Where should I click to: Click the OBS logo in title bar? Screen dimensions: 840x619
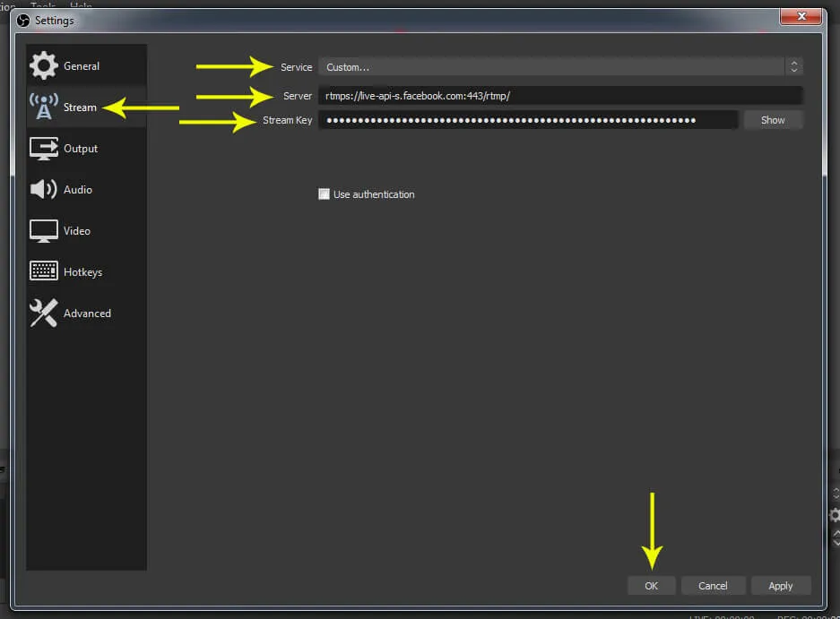click(23, 21)
